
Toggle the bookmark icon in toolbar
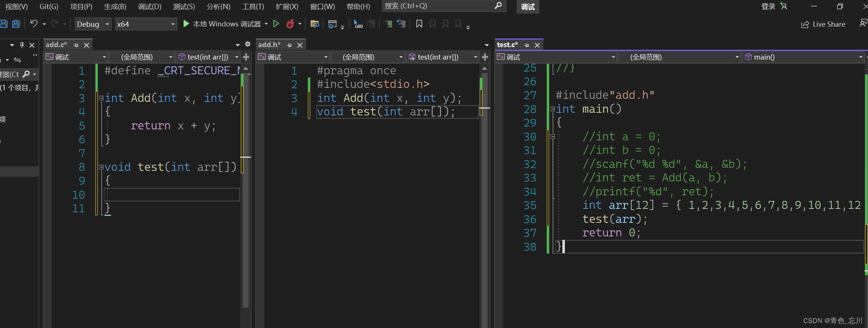point(419,24)
